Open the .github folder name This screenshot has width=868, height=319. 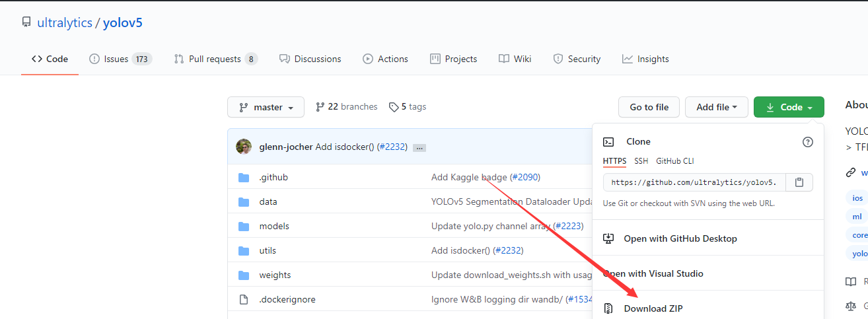(273, 177)
